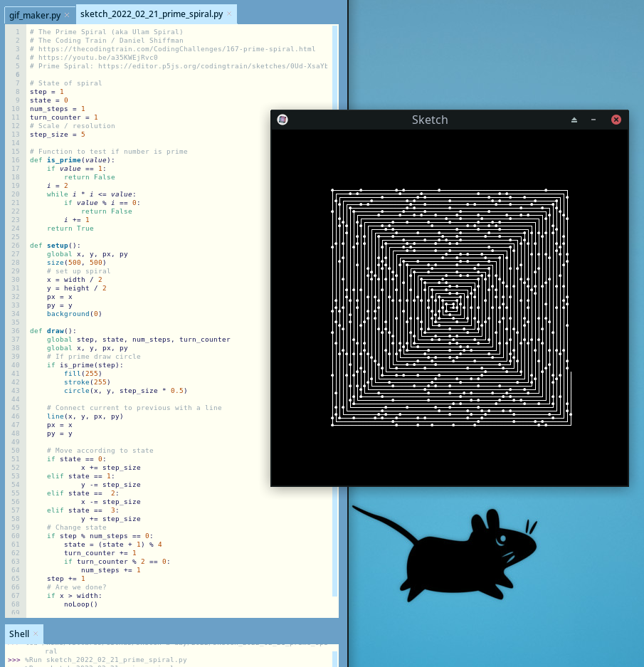The image size is (644, 667).
Task: Click the 'def is_prime(value):' line
Action: click(x=72, y=160)
